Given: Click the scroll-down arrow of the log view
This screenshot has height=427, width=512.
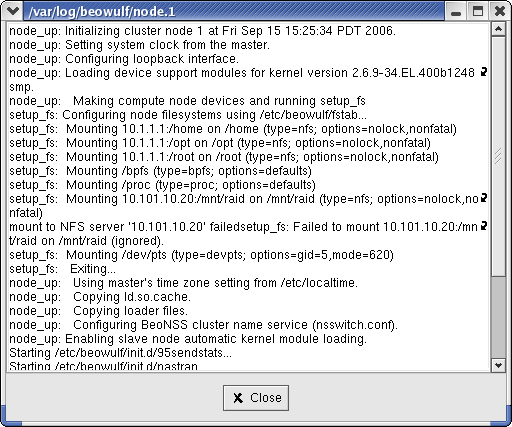Looking at the screenshot, I should (x=498, y=365).
